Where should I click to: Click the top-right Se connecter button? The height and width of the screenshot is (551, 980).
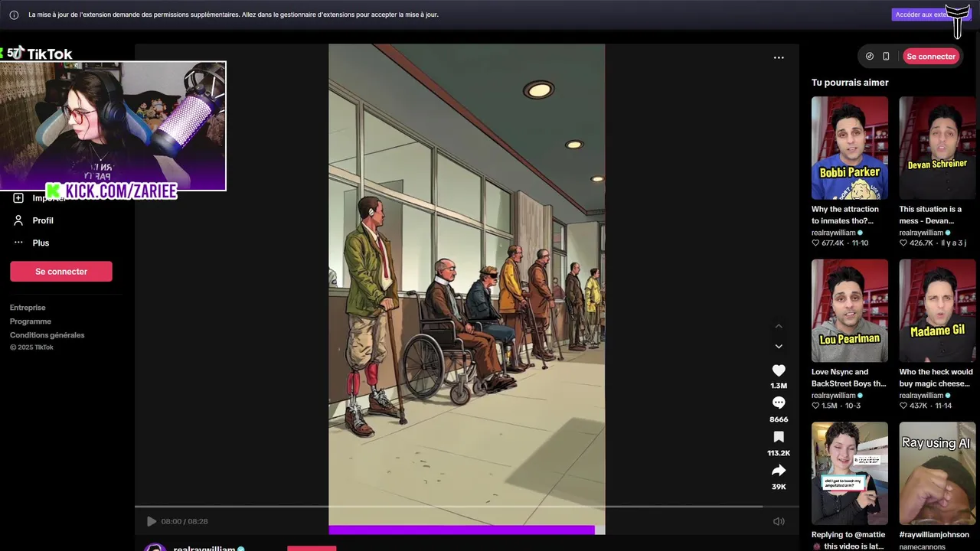click(931, 57)
